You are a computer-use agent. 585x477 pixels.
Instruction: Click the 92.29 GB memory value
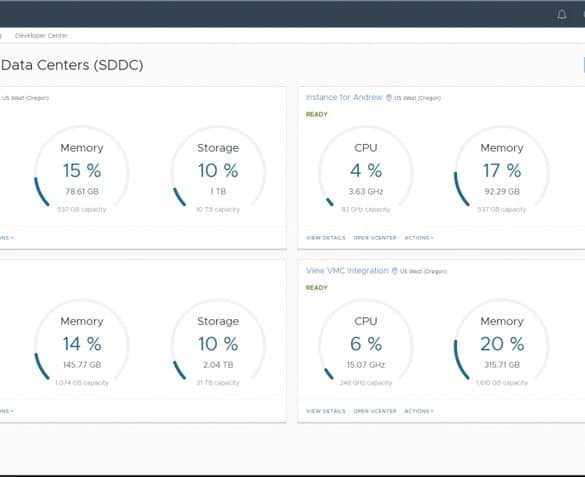point(502,191)
